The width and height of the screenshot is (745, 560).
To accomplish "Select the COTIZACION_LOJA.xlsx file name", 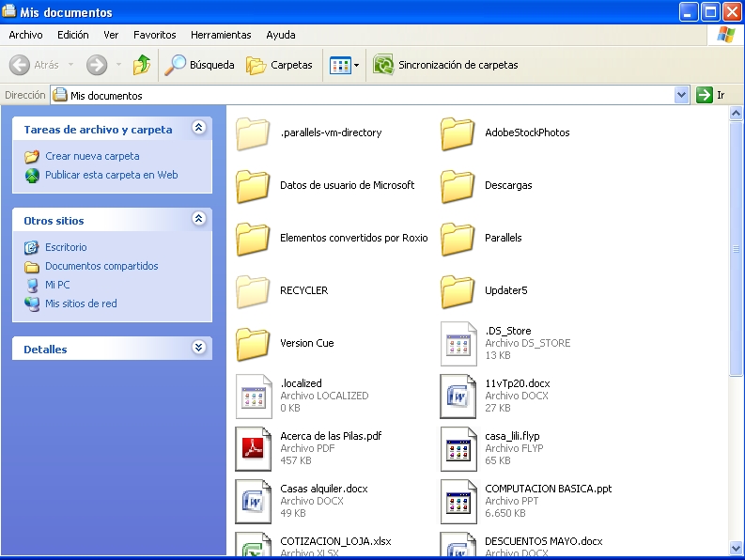I will click(335, 541).
